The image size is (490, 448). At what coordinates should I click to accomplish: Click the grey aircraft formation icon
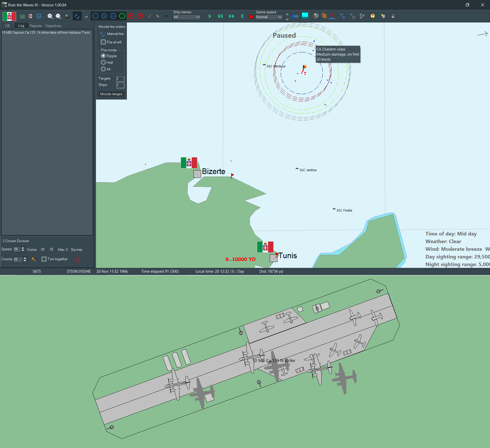tap(362, 16)
